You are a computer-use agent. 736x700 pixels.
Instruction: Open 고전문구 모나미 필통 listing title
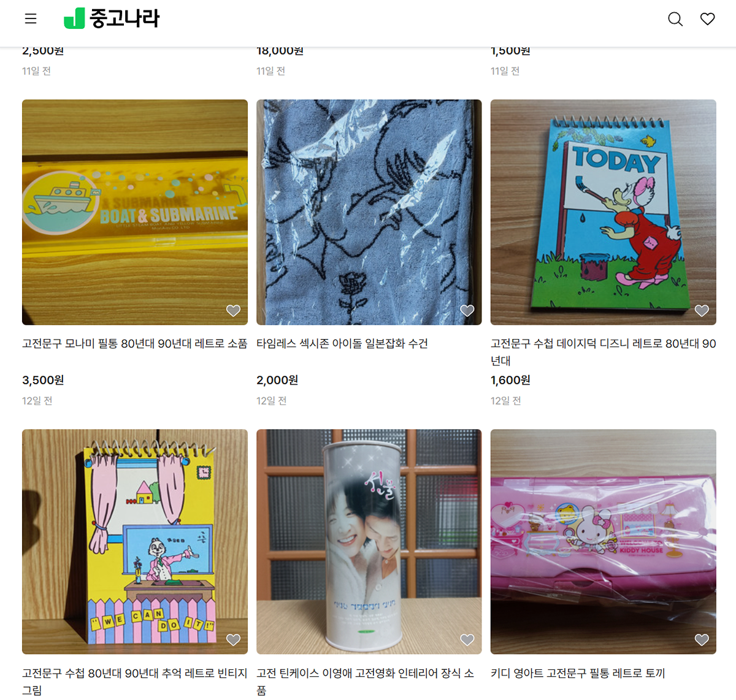(135, 343)
